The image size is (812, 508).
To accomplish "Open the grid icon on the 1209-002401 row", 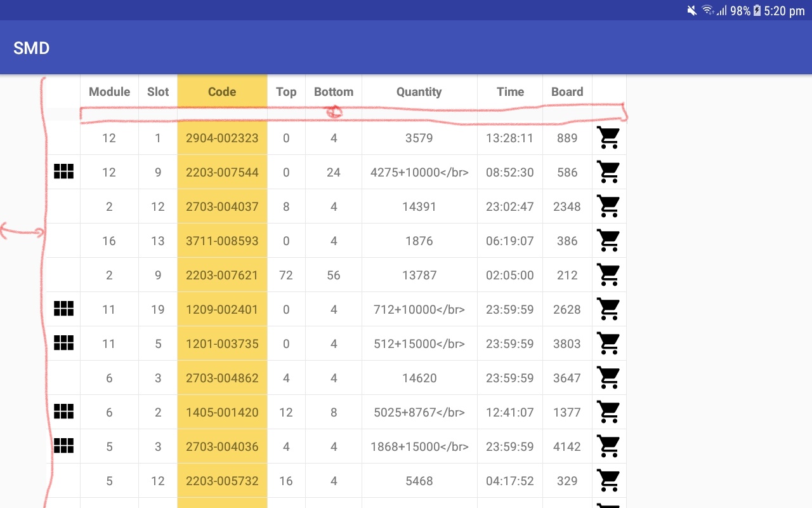I will [63, 309].
